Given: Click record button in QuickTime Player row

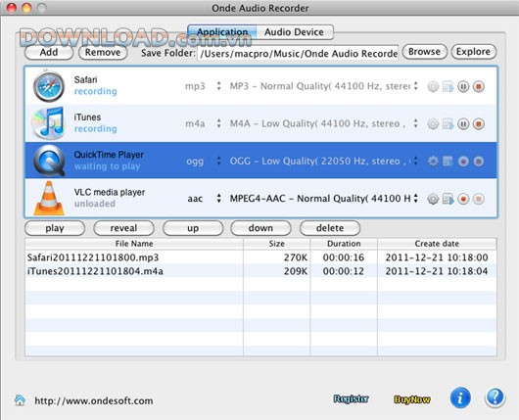Looking at the screenshot, I should pyautogui.click(x=463, y=162).
